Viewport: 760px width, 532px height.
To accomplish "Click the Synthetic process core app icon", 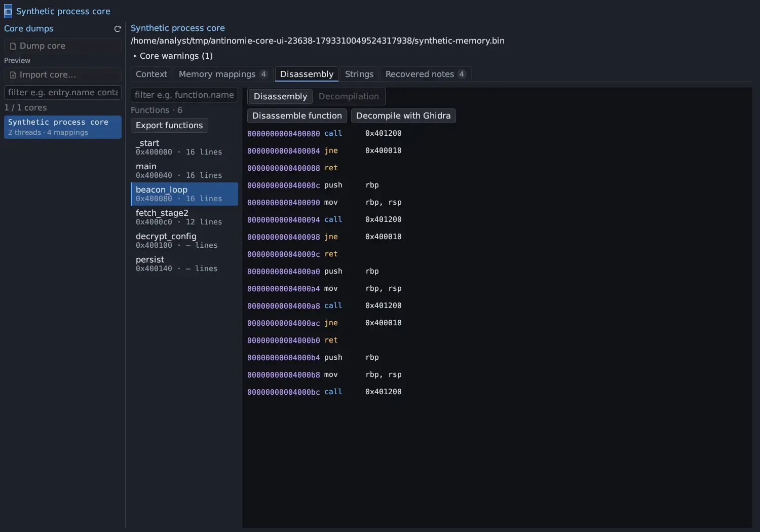I will click(8, 11).
